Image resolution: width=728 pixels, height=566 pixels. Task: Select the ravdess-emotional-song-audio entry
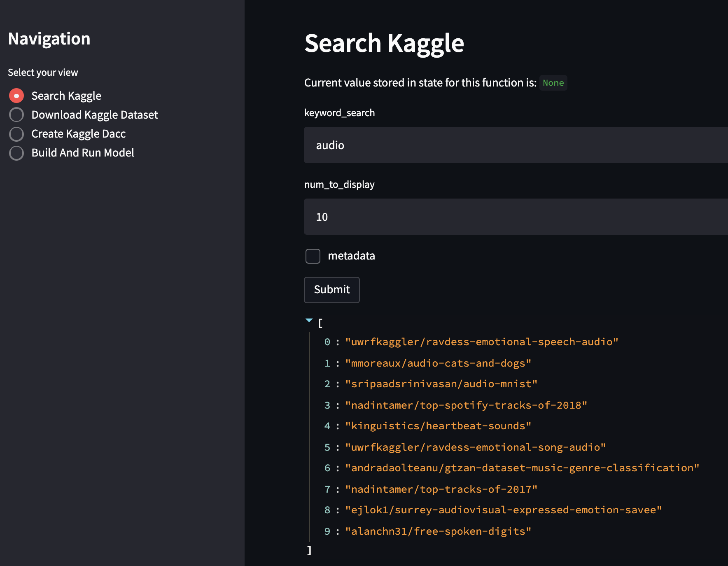475,447
